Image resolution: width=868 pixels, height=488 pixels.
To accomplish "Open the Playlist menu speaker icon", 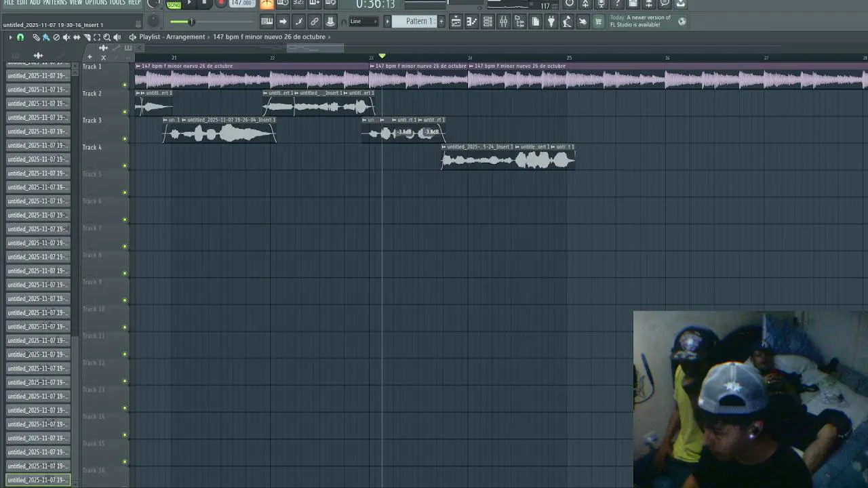I will [133, 37].
